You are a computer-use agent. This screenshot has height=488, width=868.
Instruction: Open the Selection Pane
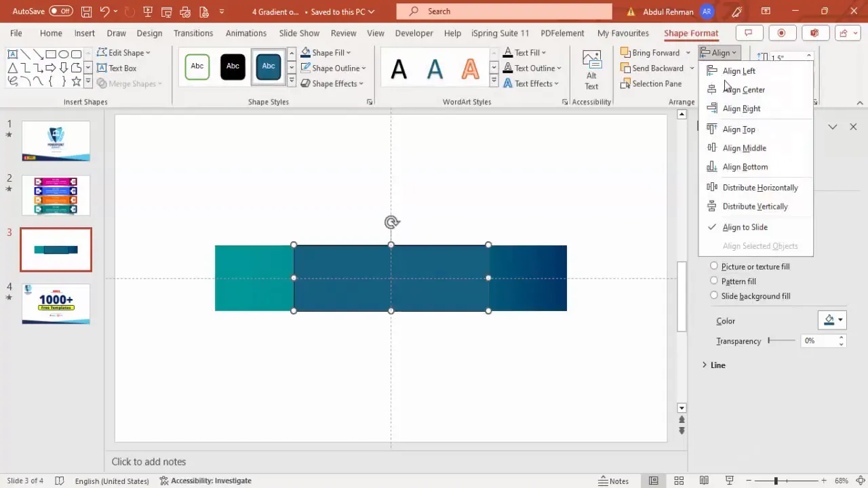tap(651, 83)
